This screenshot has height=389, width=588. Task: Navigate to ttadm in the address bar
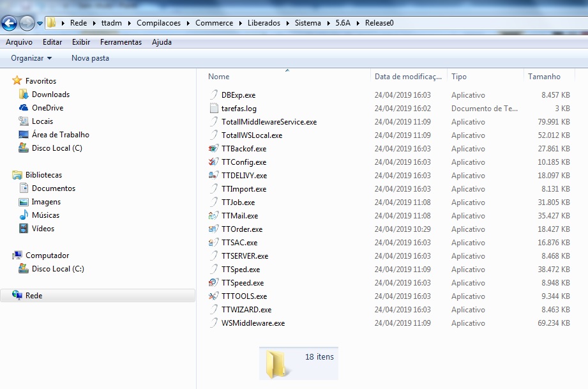pos(111,23)
